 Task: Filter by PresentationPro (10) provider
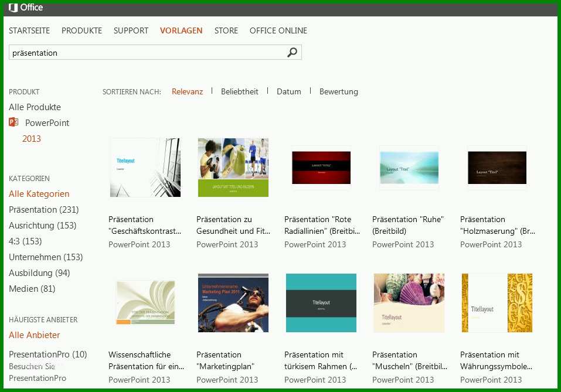[48, 354]
